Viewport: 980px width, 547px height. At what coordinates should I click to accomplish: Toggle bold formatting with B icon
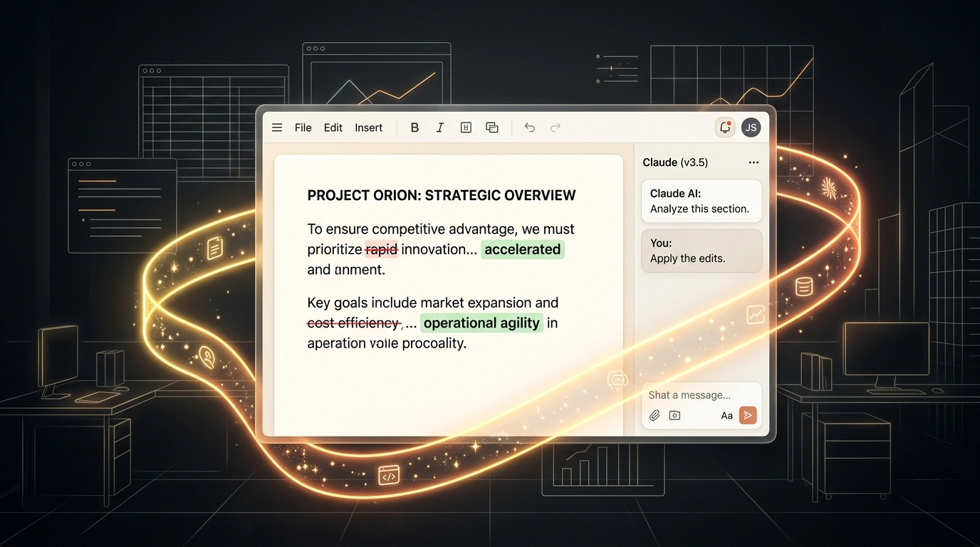coord(415,127)
